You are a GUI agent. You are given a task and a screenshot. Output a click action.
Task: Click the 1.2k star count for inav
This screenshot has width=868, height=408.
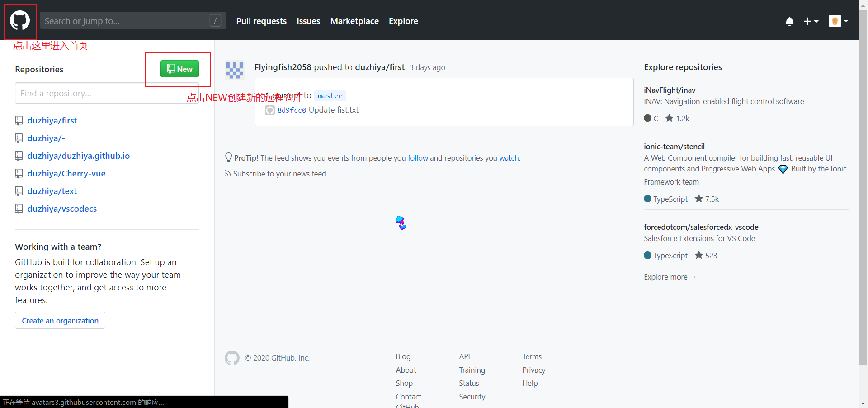[677, 118]
